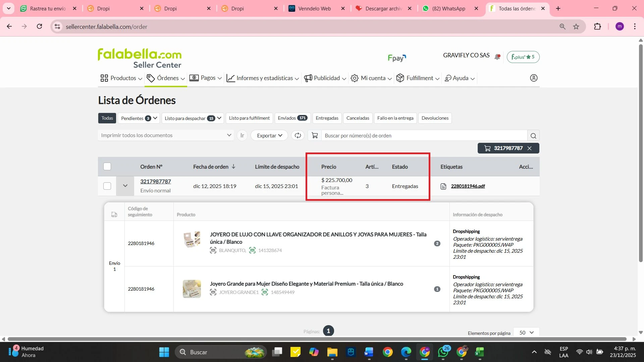Remove the 3217987787 search filter chip
Image resolution: width=644 pixels, height=362 pixels.
[529, 148]
